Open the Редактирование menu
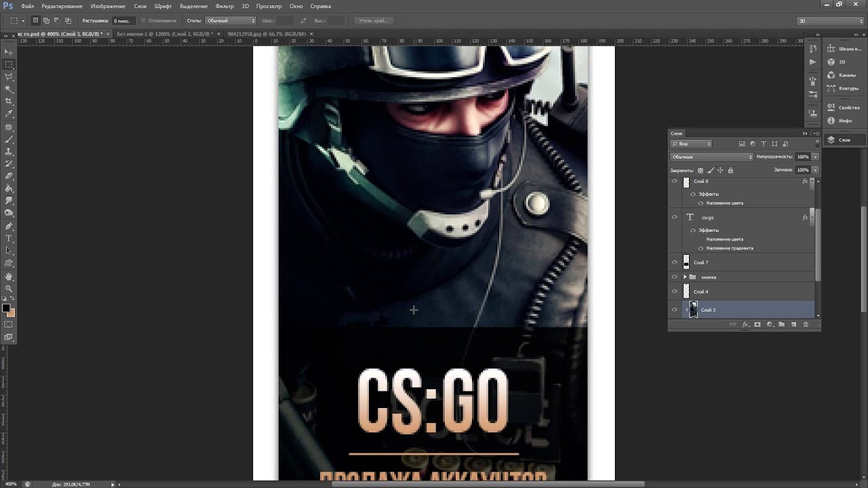 pyautogui.click(x=62, y=6)
